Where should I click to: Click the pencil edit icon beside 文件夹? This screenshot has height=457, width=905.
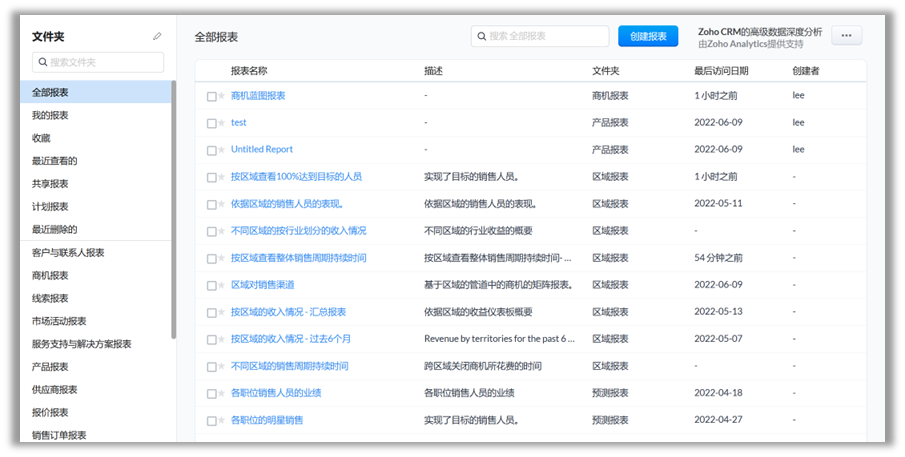tap(157, 37)
